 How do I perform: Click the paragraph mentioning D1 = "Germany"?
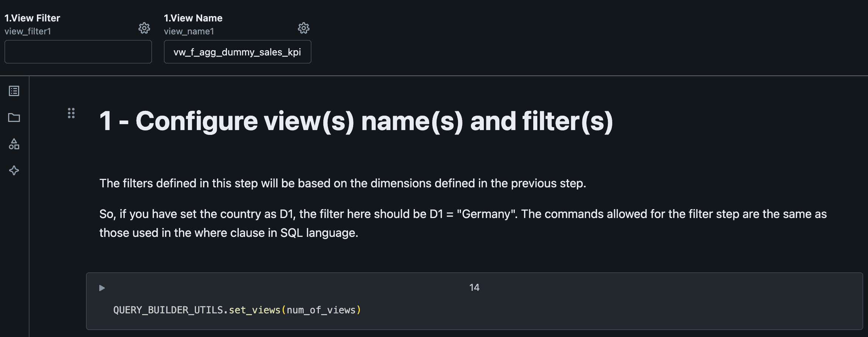coord(463,223)
